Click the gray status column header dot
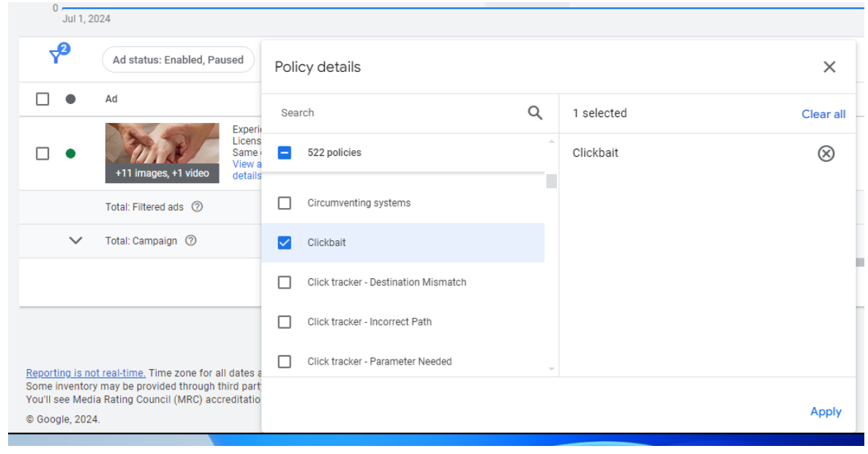This screenshot has width=868, height=454. click(70, 99)
